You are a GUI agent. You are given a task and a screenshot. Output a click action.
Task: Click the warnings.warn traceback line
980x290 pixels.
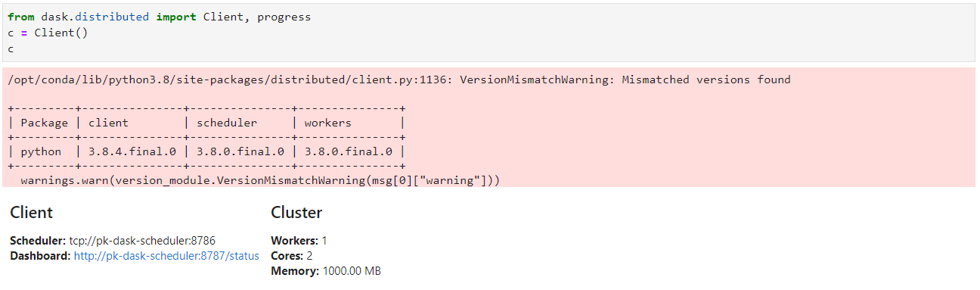tap(261, 180)
